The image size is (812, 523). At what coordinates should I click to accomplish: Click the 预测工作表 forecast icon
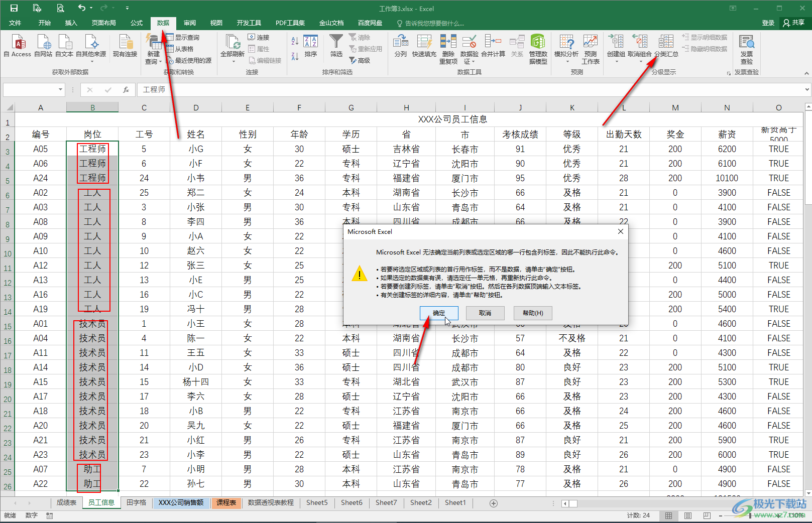(x=591, y=42)
